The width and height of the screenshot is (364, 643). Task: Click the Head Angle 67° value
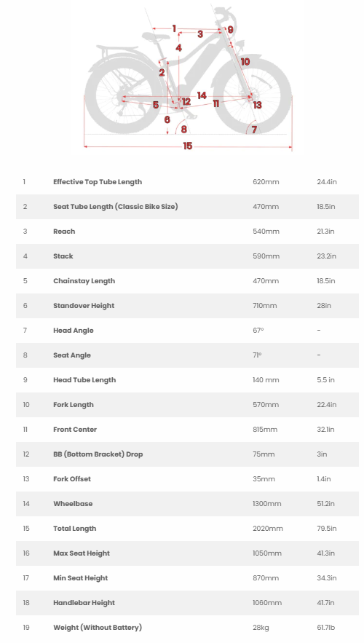pos(258,330)
